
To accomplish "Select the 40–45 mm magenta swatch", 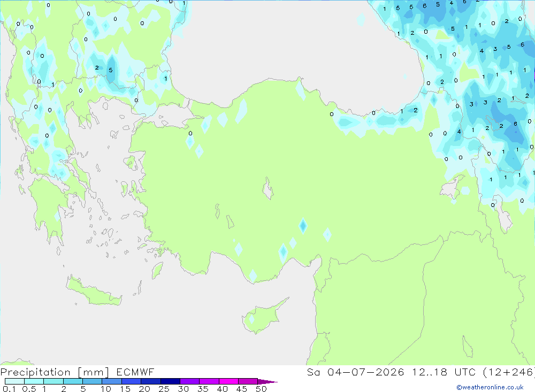I will pyautogui.click(x=228, y=381).
